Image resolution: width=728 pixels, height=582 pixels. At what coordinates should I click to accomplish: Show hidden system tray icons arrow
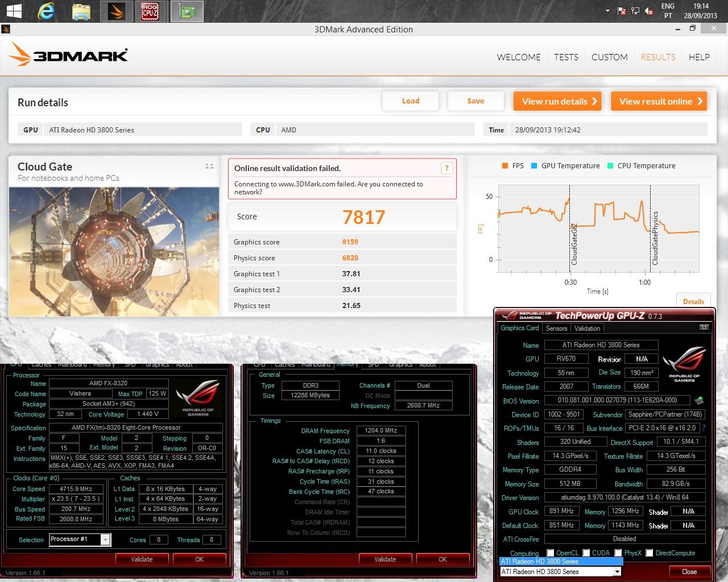pyautogui.click(x=608, y=11)
